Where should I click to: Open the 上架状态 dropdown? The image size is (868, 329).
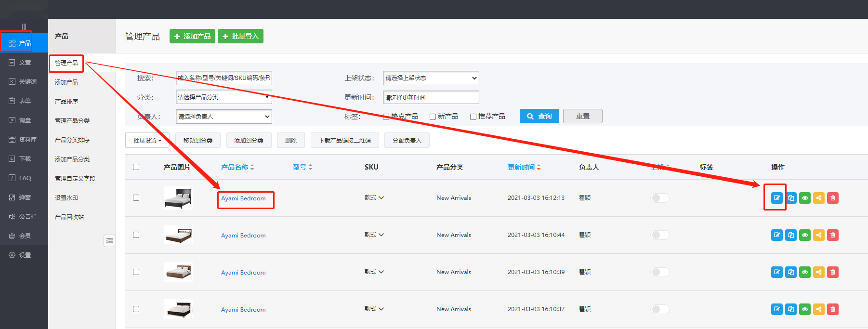[431, 78]
